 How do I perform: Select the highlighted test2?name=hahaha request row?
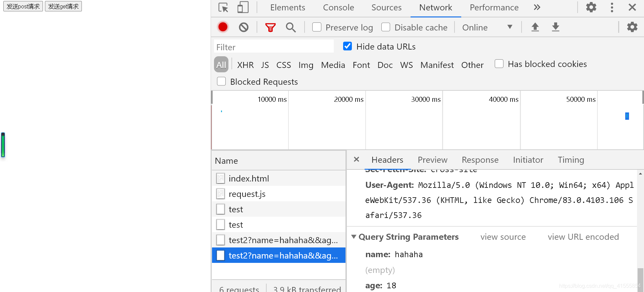pyautogui.click(x=278, y=255)
